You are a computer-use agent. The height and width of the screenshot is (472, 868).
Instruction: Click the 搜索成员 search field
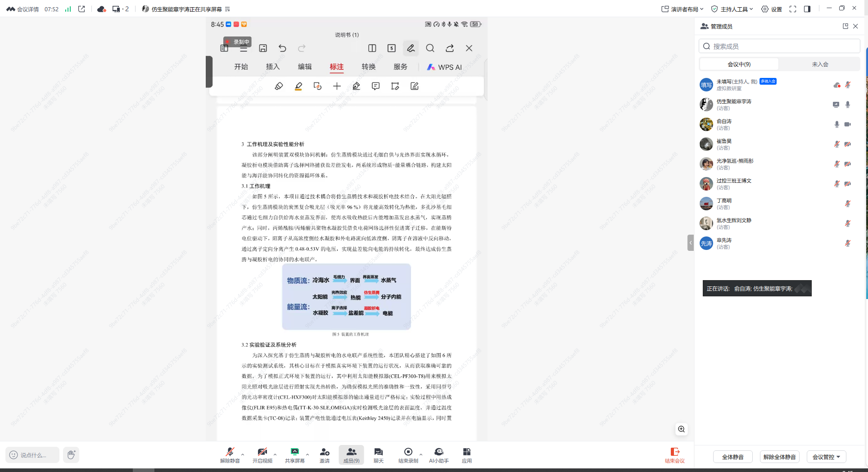779,46
